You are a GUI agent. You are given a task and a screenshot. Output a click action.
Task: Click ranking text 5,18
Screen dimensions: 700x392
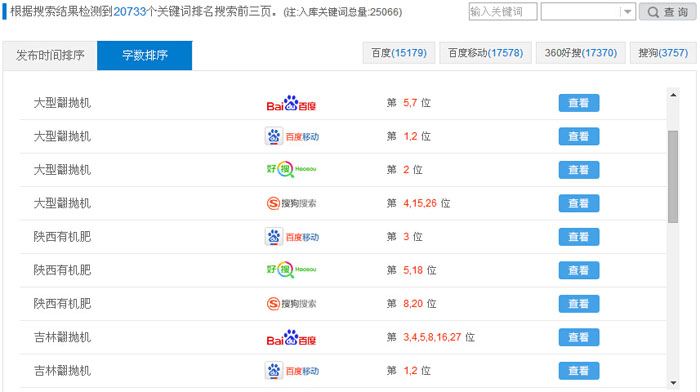tap(413, 271)
